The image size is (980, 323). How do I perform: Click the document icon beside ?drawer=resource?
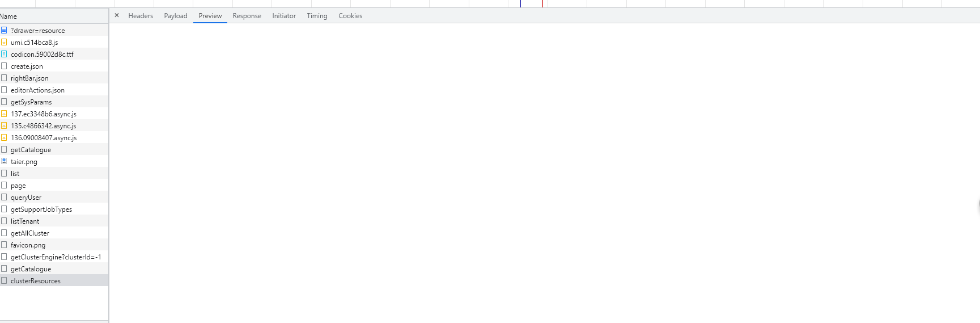(x=4, y=30)
